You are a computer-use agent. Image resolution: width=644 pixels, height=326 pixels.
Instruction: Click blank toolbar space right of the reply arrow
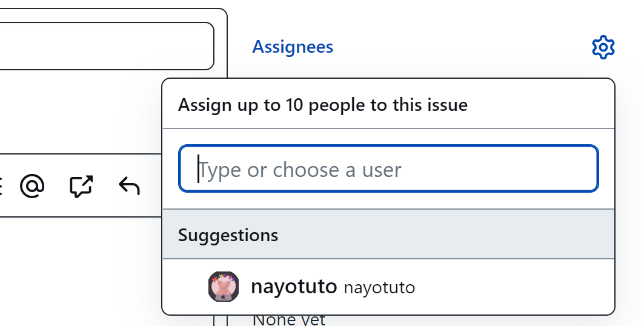click(x=151, y=186)
